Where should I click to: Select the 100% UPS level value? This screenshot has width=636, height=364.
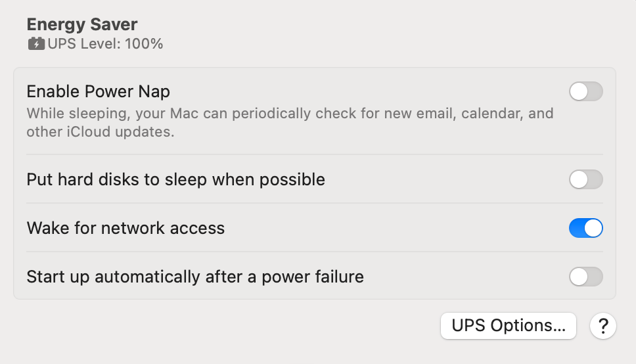(144, 43)
